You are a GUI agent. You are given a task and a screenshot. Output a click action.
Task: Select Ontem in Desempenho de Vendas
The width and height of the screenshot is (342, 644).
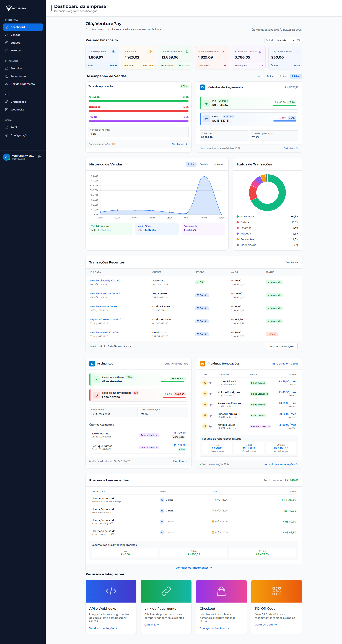270,76
